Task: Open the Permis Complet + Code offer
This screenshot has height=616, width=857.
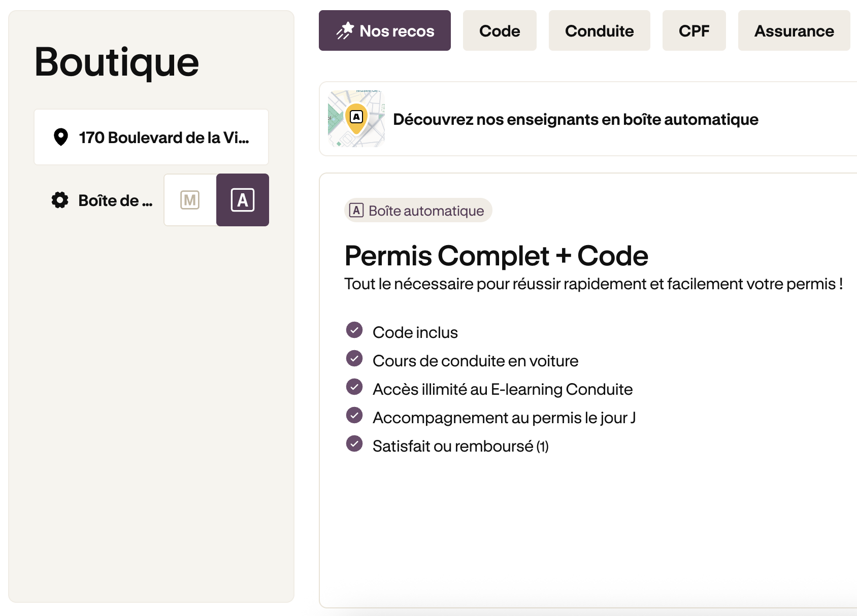Action: (x=496, y=256)
